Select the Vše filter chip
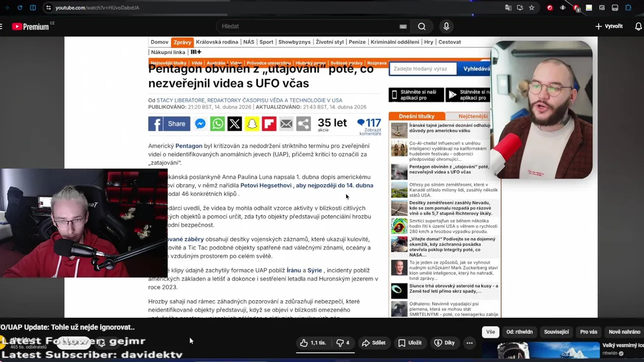The image size is (644, 362). (x=491, y=332)
